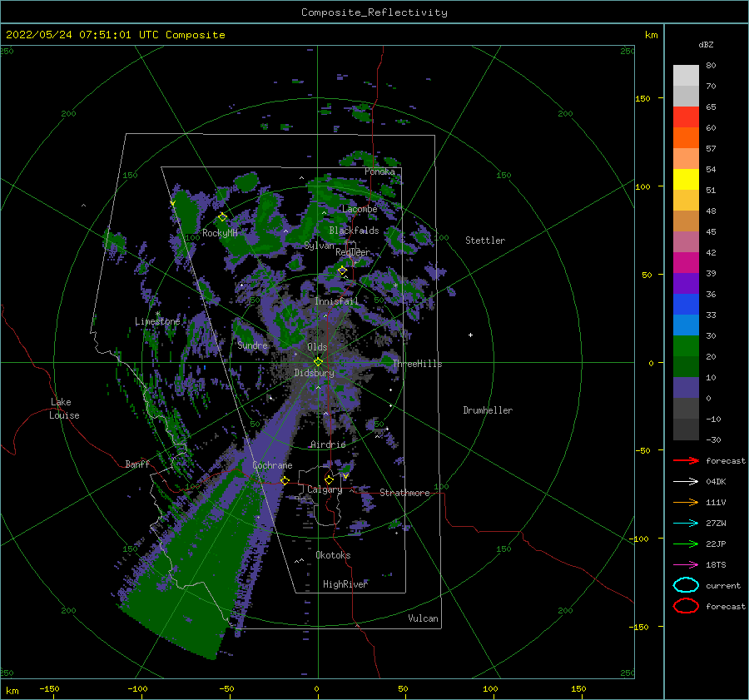Viewport: 749px width, 700px height.
Task: Click the red forecast ellipse icon
Action: (686, 606)
